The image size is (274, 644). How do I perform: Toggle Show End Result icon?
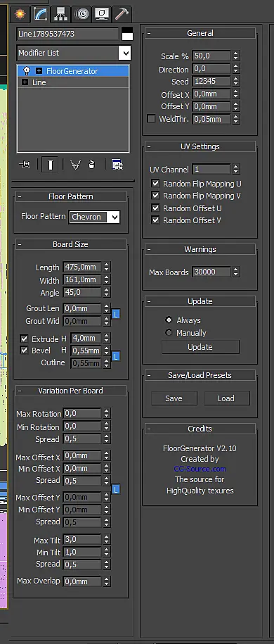pos(50,165)
